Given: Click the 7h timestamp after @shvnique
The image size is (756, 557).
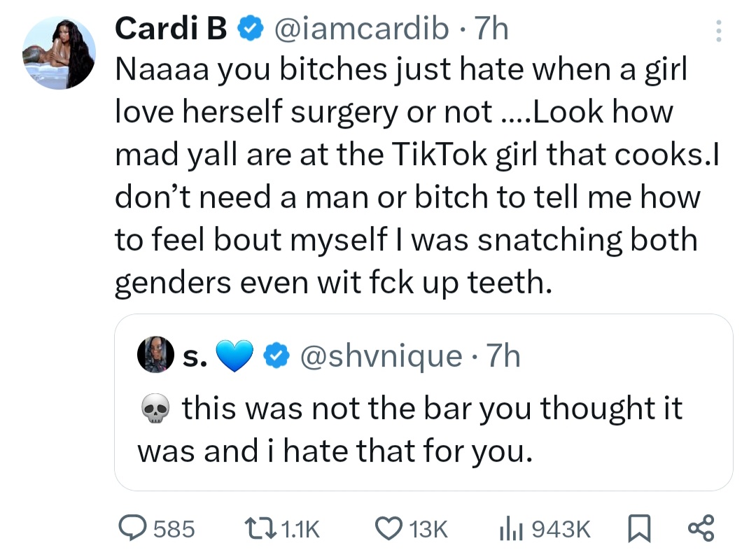Looking at the screenshot, I should [x=503, y=357].
